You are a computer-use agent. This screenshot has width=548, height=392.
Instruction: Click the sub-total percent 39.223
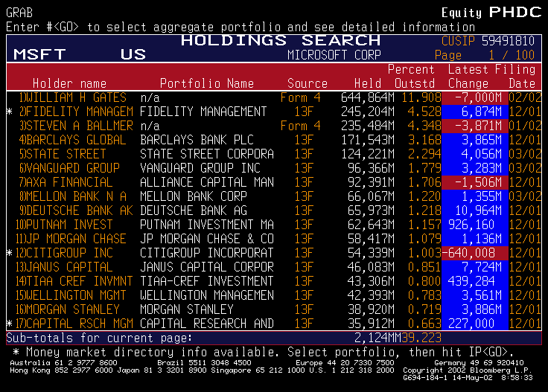pyautogui.click(x=421, y=338)
